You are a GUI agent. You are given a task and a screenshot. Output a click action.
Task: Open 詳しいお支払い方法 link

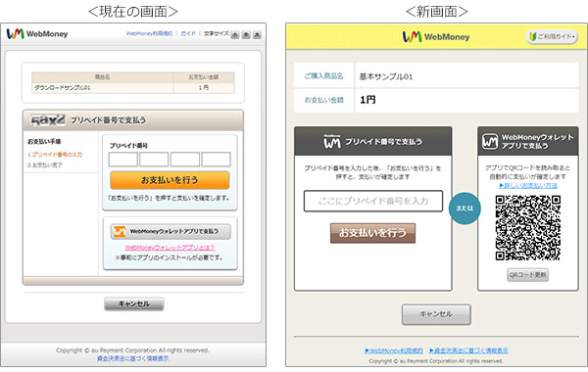[x=528, y=185]
